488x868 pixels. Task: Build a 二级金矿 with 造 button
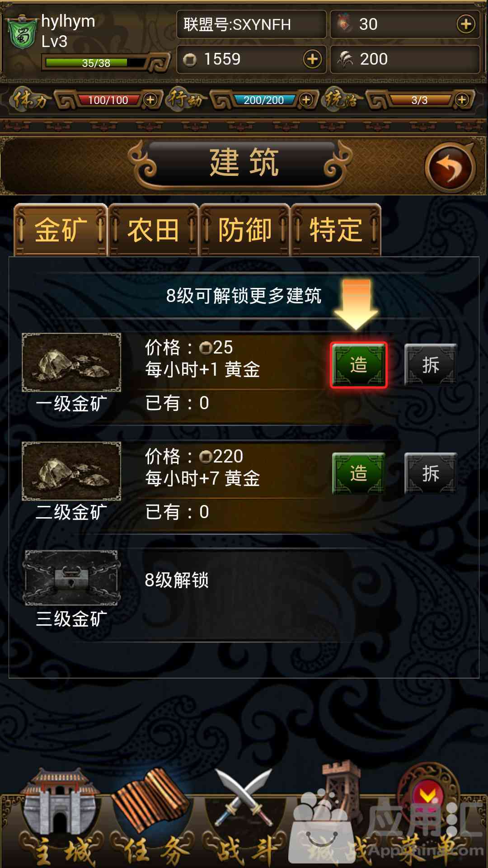coord(359,473)
